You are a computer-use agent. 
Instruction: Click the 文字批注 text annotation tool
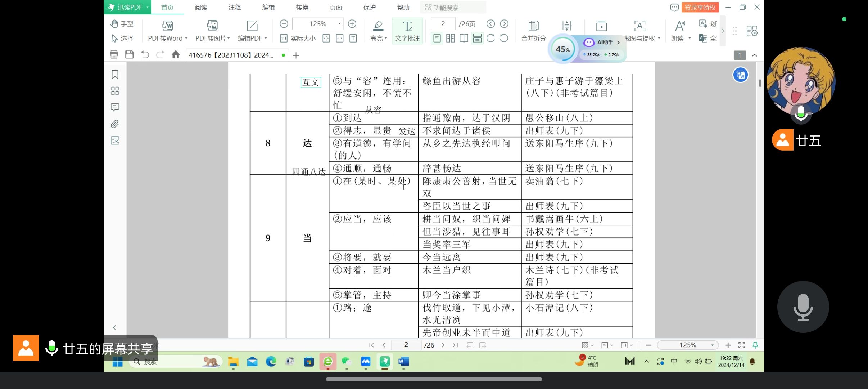point(407,31)
